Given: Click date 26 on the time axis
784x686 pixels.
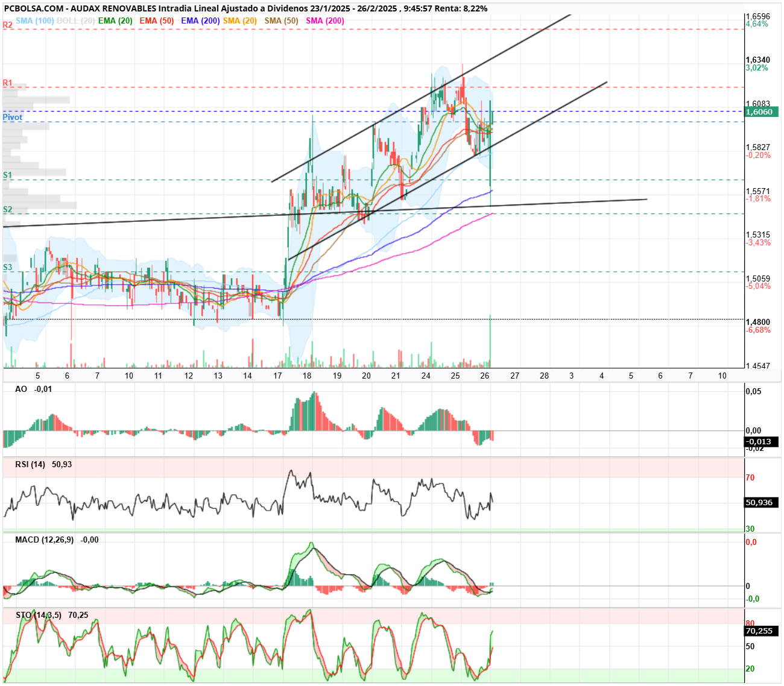Looking at the screenshot, I should (485, 376).
